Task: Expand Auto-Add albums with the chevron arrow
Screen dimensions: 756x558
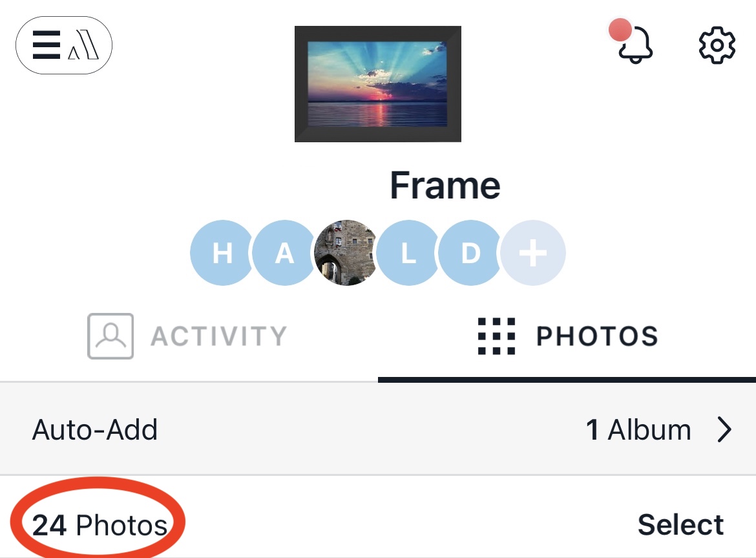Action: tap(724, 429)
